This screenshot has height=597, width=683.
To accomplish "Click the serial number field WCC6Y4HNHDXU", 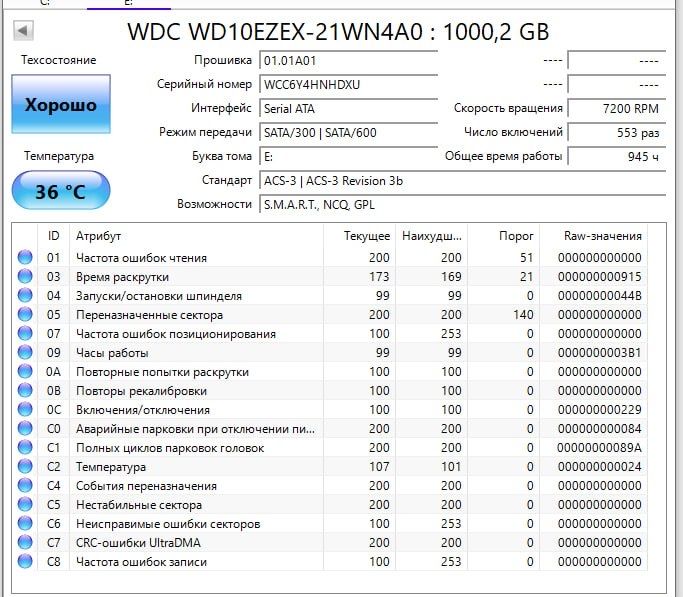I will click(x=348, y=84).
